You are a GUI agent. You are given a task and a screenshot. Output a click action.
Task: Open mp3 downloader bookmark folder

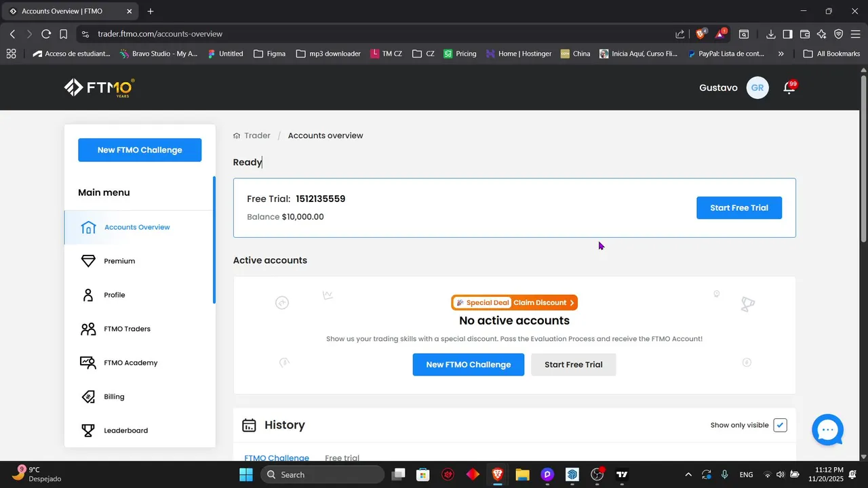pyautogui.click(x=329, y=54)
